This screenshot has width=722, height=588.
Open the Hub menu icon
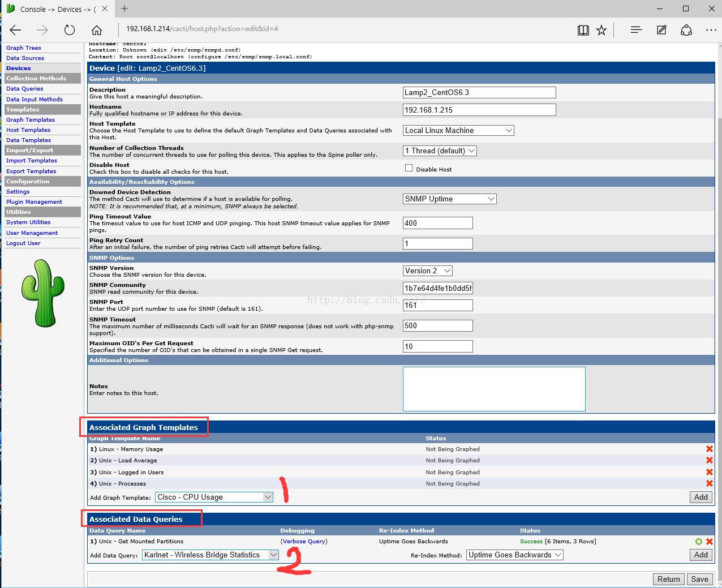[x=636, y=30]
